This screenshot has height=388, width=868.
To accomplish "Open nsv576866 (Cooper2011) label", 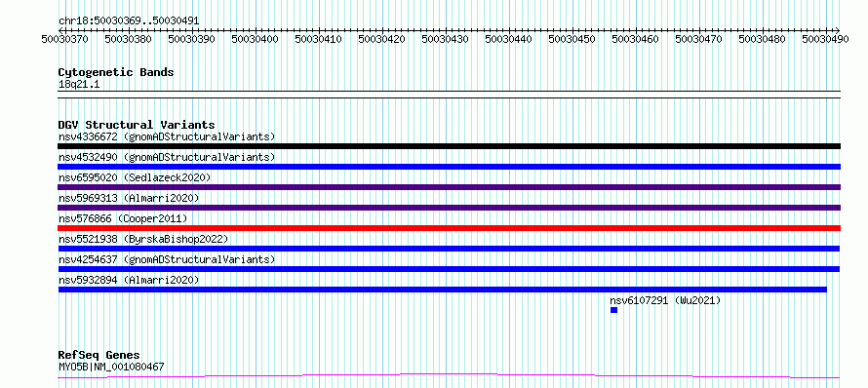I will coord(123,218).
